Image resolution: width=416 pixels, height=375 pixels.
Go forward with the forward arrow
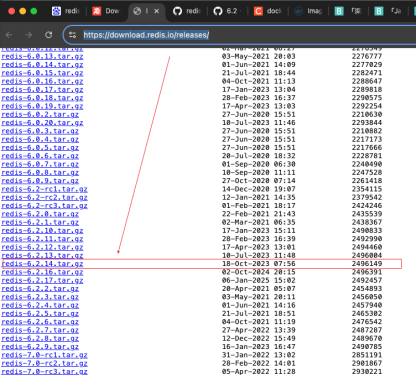click(x=29, y=35)
